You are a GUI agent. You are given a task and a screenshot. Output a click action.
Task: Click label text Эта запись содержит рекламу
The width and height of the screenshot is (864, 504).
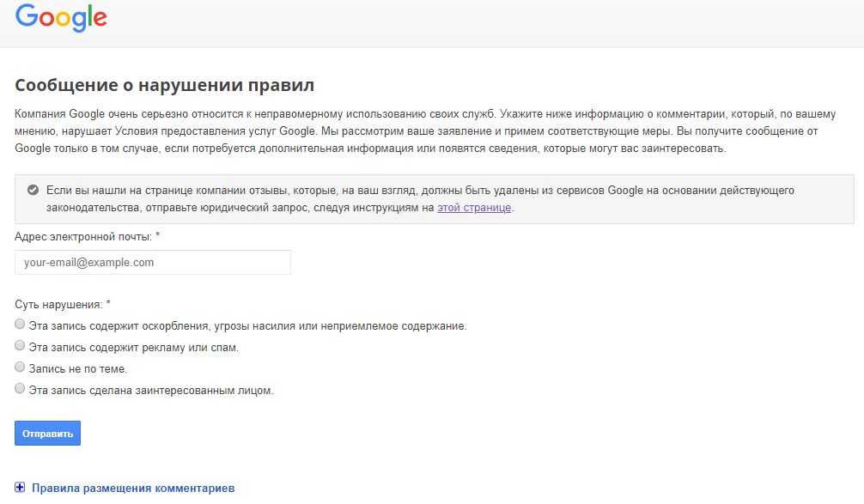click(x=133, y=348)
